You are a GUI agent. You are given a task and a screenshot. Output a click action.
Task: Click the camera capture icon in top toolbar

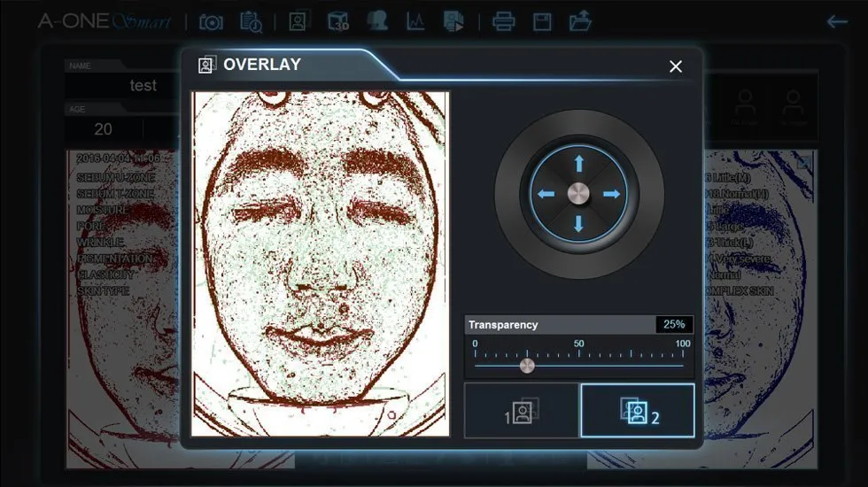click(x=211, y=21)
